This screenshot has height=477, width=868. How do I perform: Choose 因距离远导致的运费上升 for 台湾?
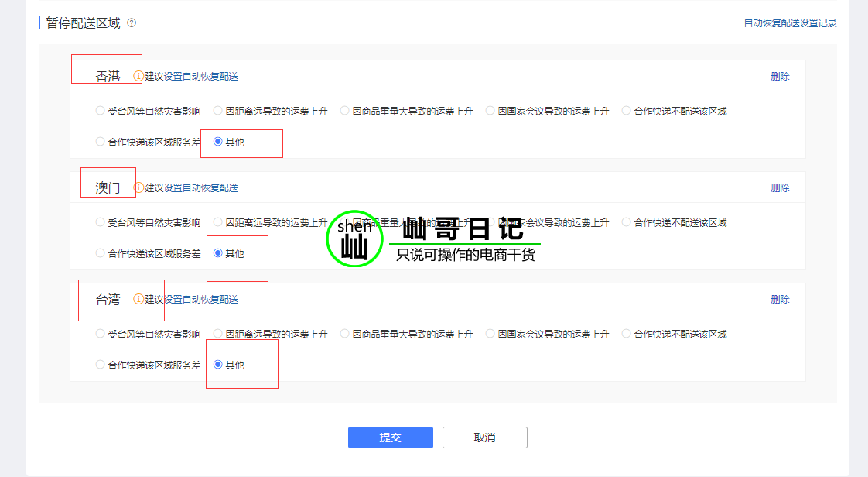click(x=217, y=334)
